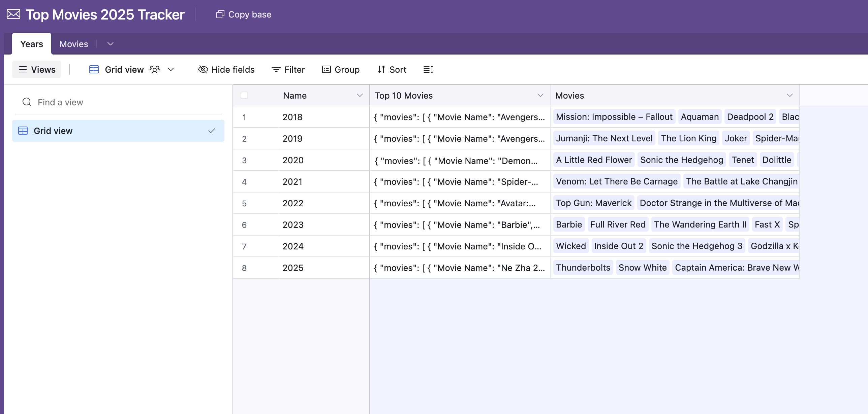Switch to the Movies tab
Screen dimensions: 868x414
point(74,44)
